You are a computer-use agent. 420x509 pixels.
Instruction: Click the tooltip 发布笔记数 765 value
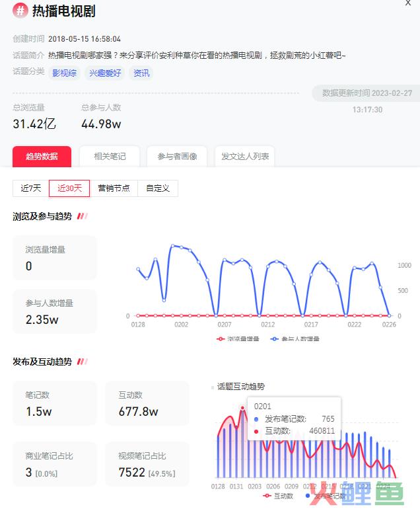[328, 418]
